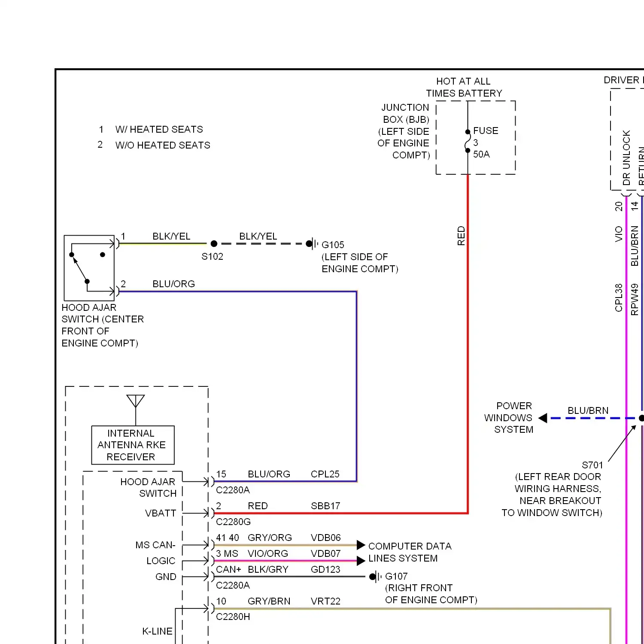644x644 pixels.
Task: Click '(LEFT SIDE OF ENGINE COMPT)' under G105
Action: pos(360,263)
